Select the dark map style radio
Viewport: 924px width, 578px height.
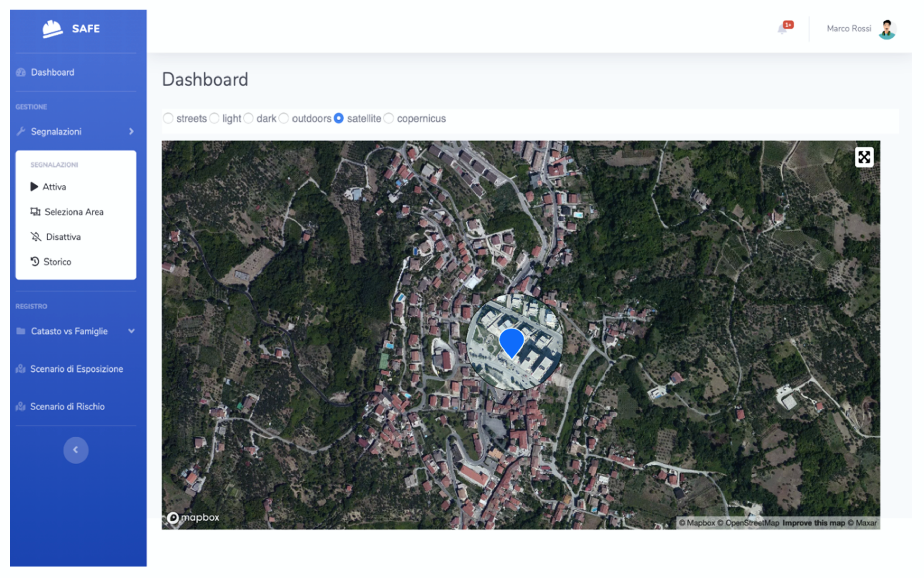click(248, 119)
